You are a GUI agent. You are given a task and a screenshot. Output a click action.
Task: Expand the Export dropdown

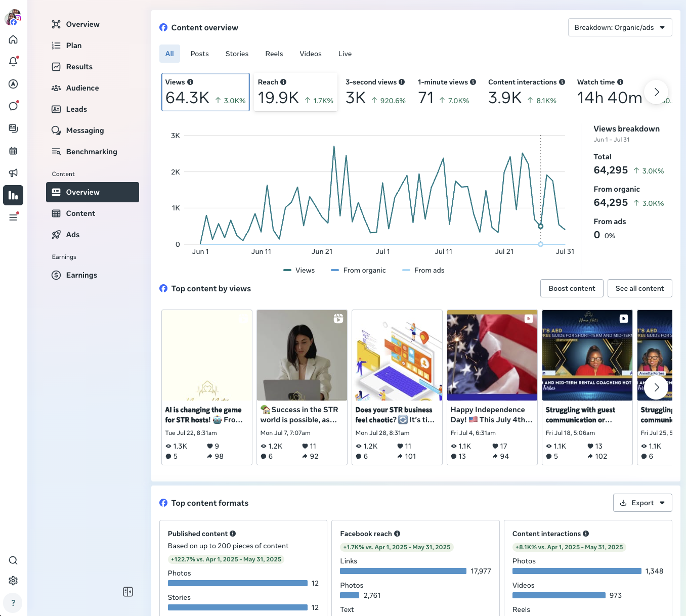pos(642,503)
